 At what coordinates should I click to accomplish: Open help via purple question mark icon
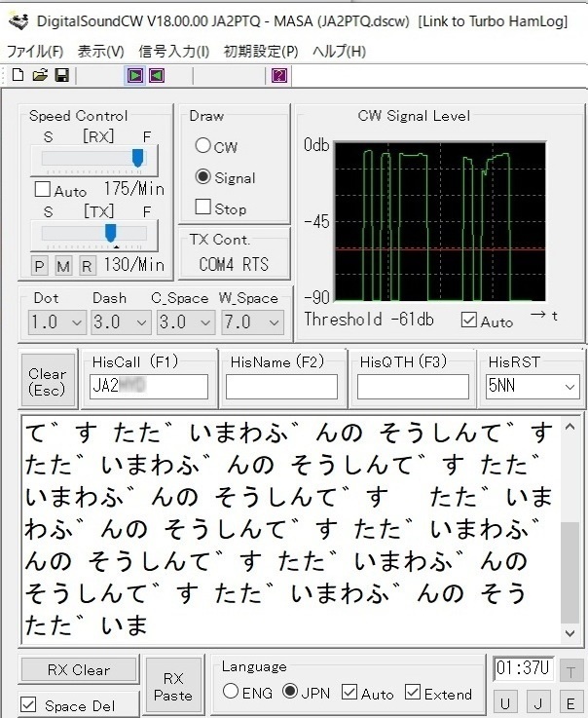(279, 75)
